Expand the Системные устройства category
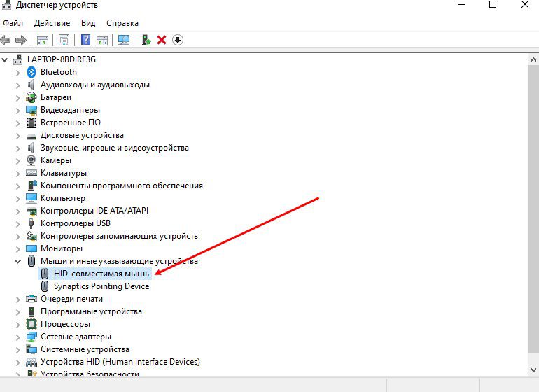Viewport: 539px width, 392px height. click(18, 350)
